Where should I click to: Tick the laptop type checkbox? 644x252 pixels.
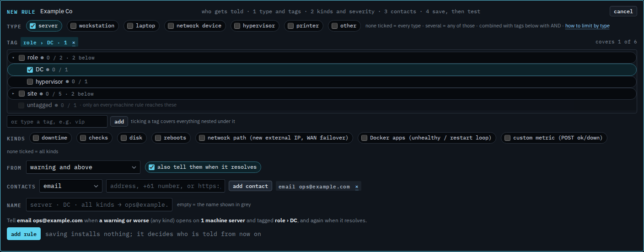(x=130, y=26)
